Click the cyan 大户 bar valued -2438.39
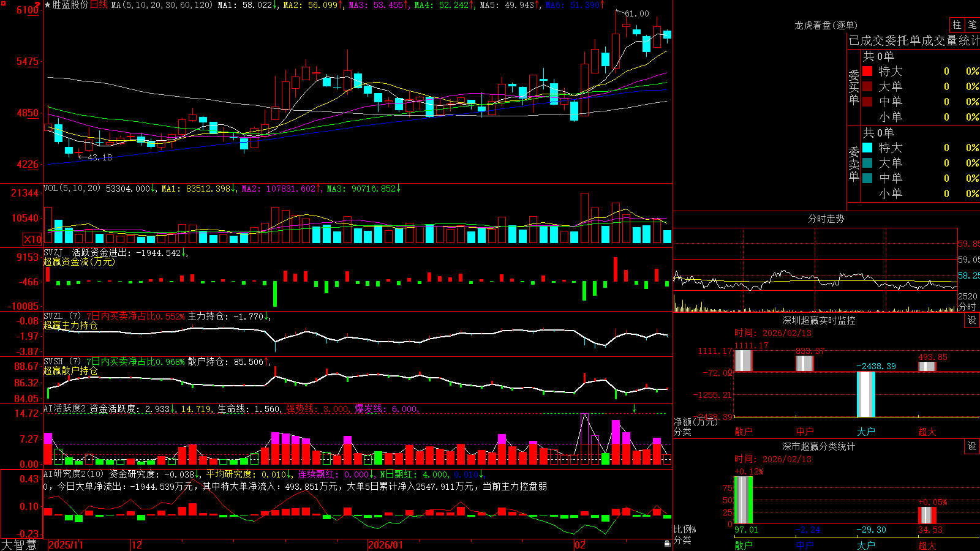Image resolution: width=980 pixels, height=551 pixels. coord(865,394)
